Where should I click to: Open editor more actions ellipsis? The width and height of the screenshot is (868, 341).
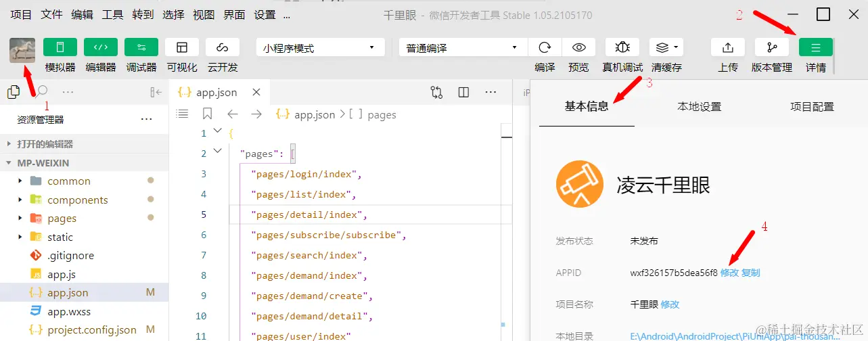490,93
